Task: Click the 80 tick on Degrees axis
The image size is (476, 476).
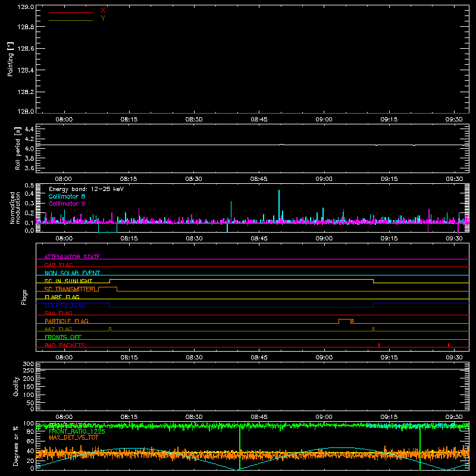Action: [30, 431]
